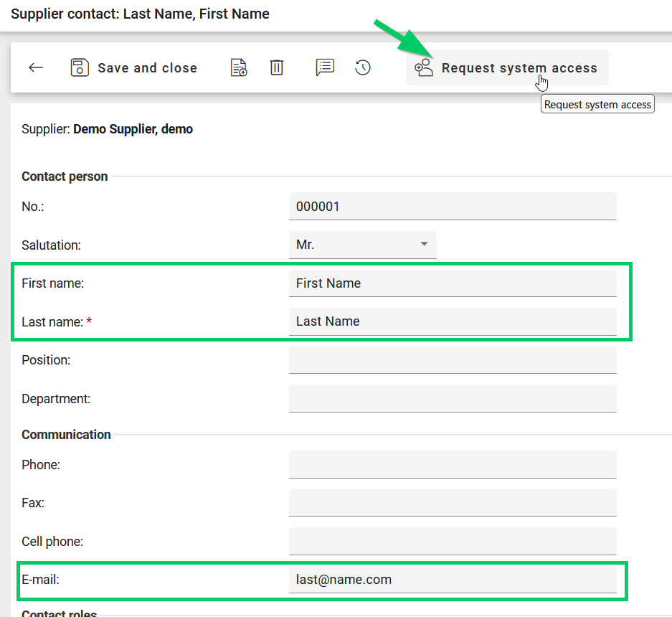Click the empty Position field
The width and height of the screenshot is (672, 617).
pos(452,360)
